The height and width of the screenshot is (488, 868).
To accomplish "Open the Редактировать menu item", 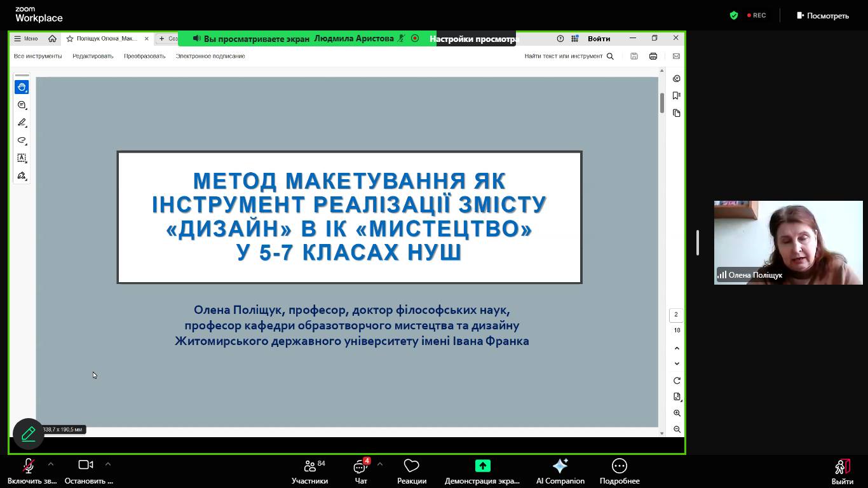I will [93, 56].
